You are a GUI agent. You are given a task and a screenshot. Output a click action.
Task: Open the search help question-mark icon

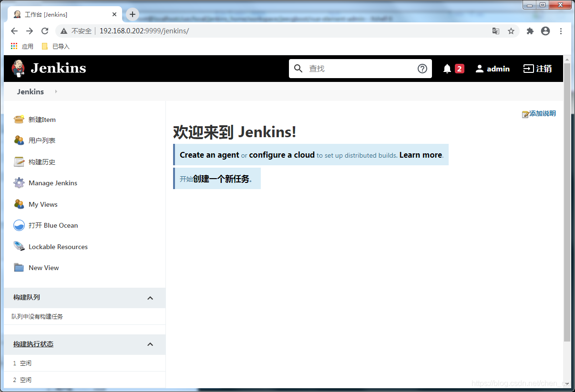click(422, 69)
